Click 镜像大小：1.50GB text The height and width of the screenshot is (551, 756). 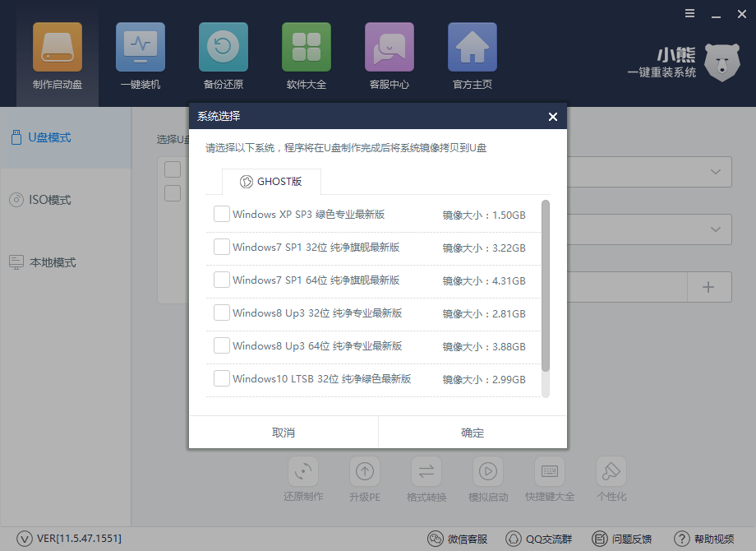(x=484, y=215)
